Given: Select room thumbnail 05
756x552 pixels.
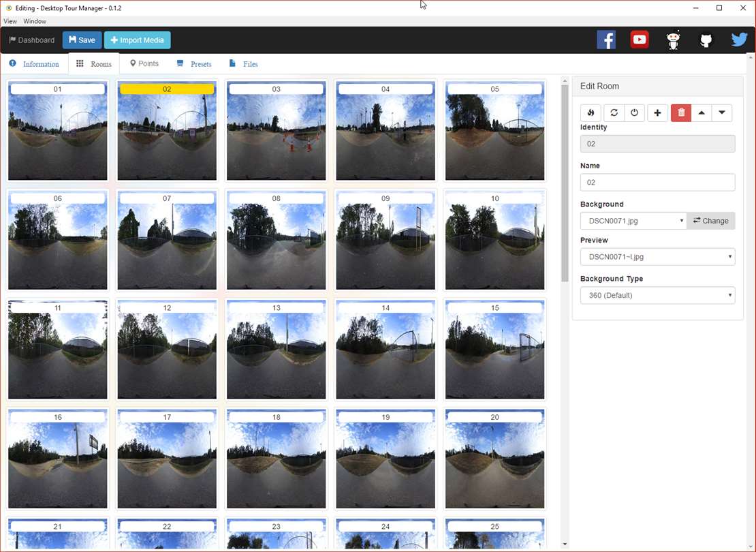Looking at the screenshot, I should tap(494, 130).
